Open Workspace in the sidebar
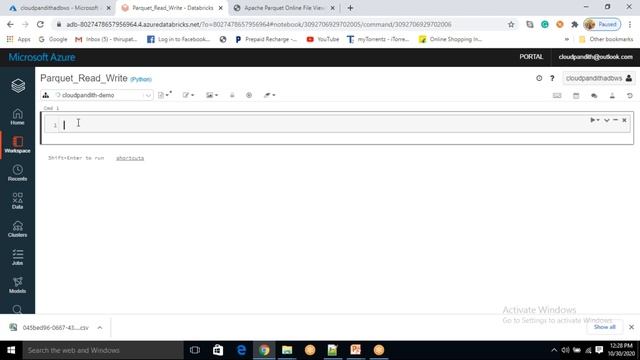Screen dimensions: 640x360 click(x=18, y=145)
